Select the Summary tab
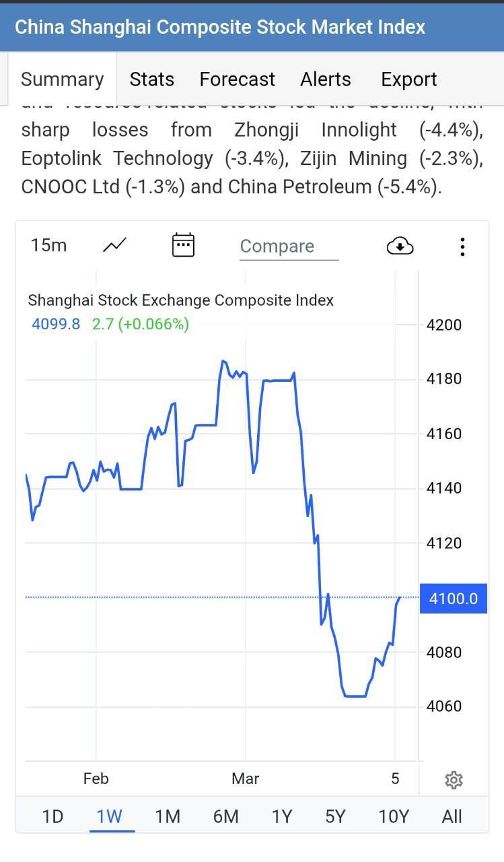Viewport: 504px width, 862px height. click(63, 79)
